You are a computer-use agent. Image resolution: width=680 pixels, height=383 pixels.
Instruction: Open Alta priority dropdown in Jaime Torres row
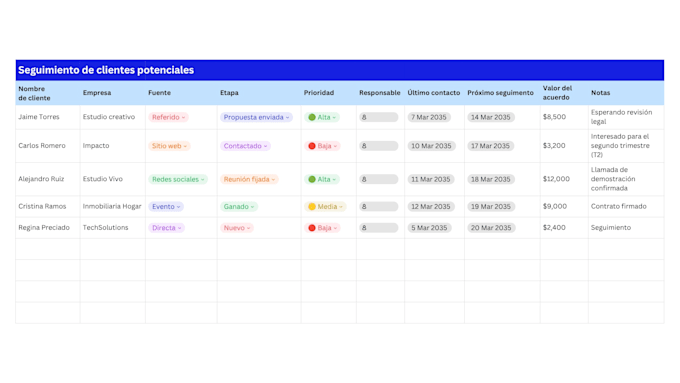(x=322, y=117)
